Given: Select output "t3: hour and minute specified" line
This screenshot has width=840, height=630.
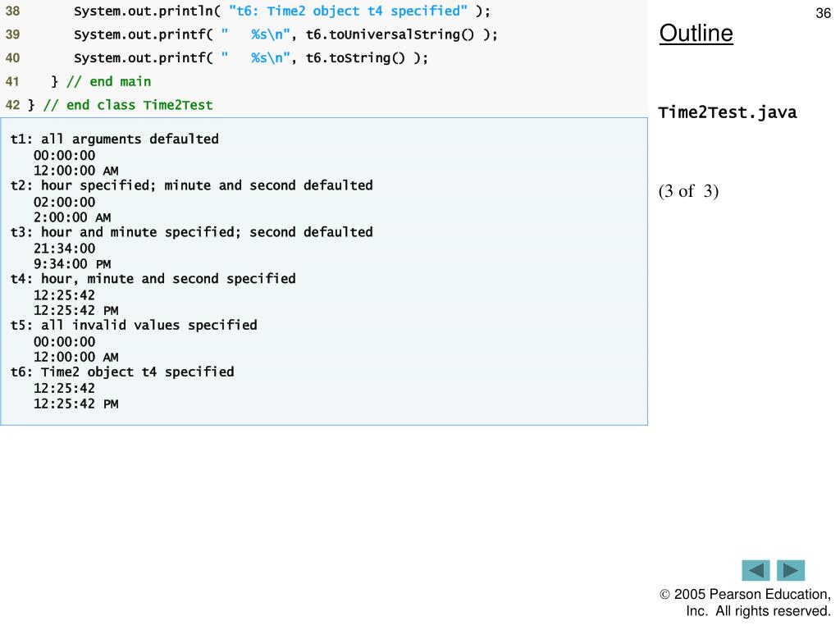Looking at the screenshot, I should click(192, 232).
